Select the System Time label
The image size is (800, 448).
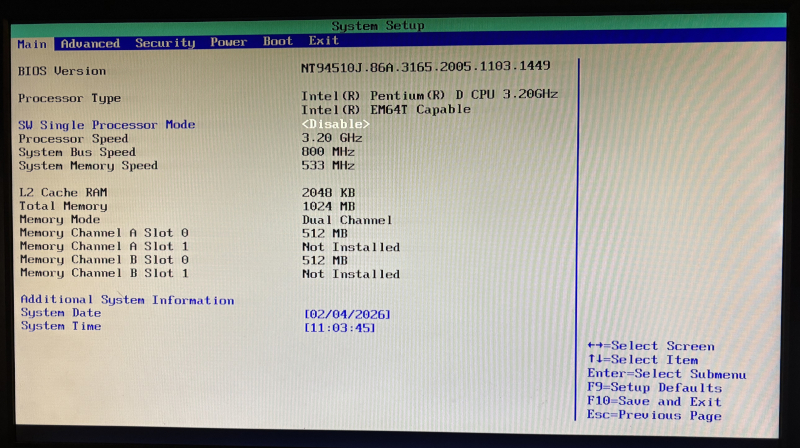[x=61, y=326]
